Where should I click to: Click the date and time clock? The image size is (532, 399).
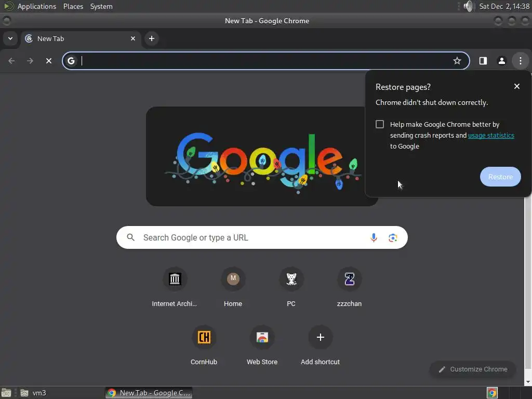pyautogui.click(x=504, y=6)
